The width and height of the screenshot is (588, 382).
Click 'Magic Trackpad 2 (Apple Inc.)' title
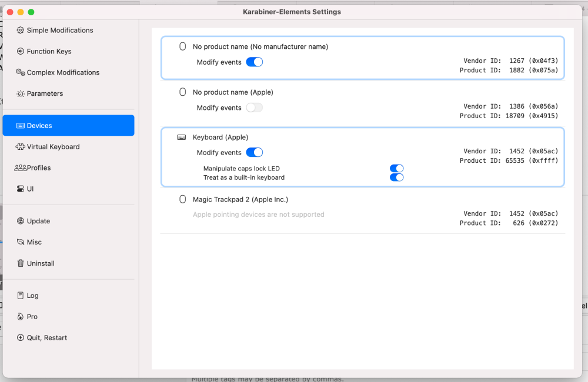pos(240,200)
